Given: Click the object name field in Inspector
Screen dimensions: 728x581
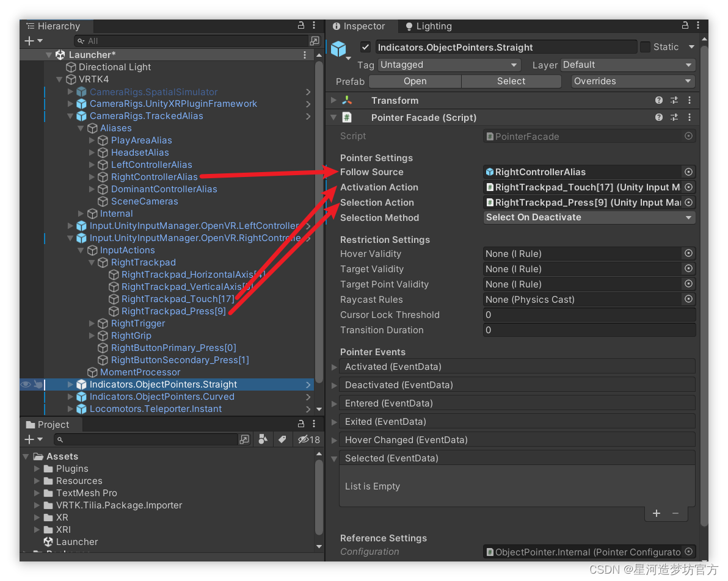Looking at the screenshot, I should (506, 48).
